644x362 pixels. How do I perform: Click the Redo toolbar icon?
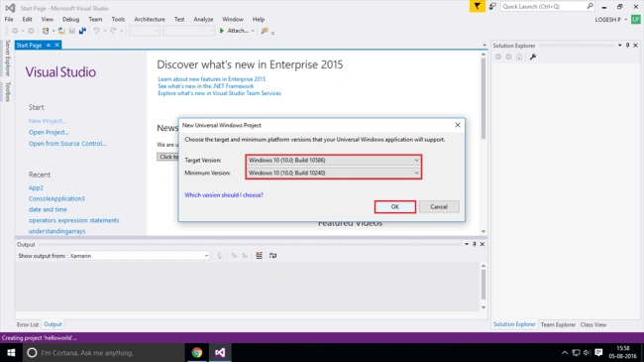click(x=113, y=31)
